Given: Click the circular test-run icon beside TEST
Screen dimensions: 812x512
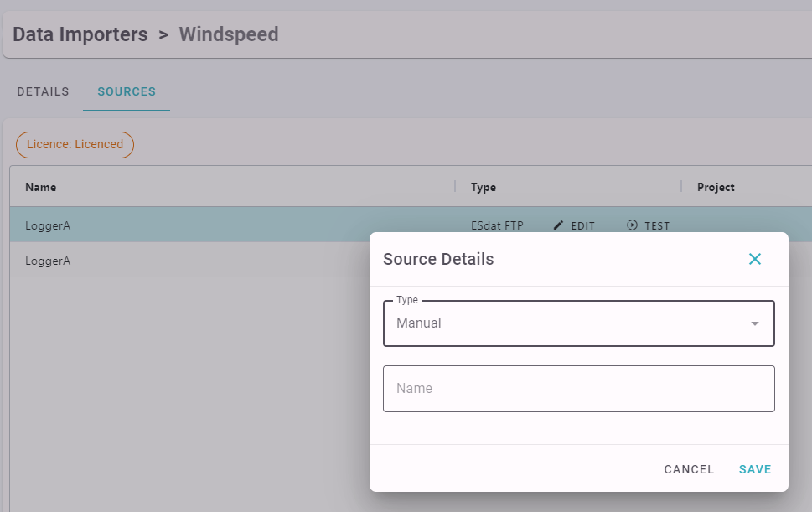Looking at the screenshot, I should pos(632,225).
